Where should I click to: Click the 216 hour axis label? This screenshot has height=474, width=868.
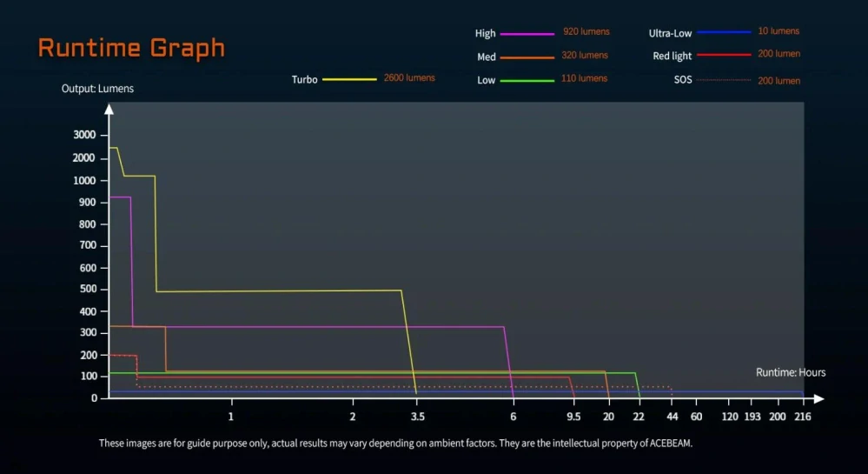pyautogui.click(x=803, y=417)
